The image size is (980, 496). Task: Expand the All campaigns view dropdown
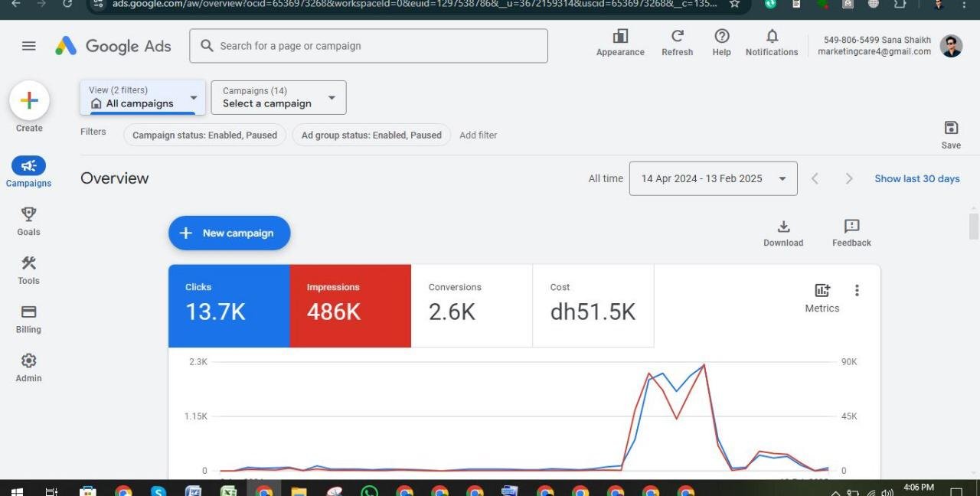tap(142, 97)
